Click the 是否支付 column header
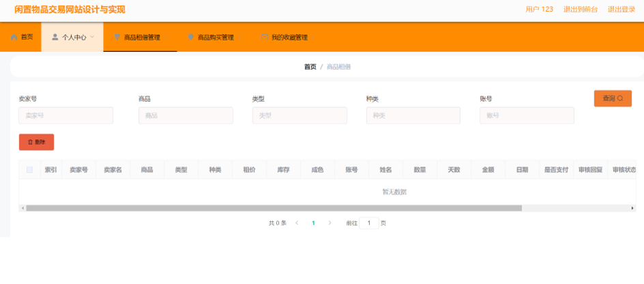 point(556,170)
